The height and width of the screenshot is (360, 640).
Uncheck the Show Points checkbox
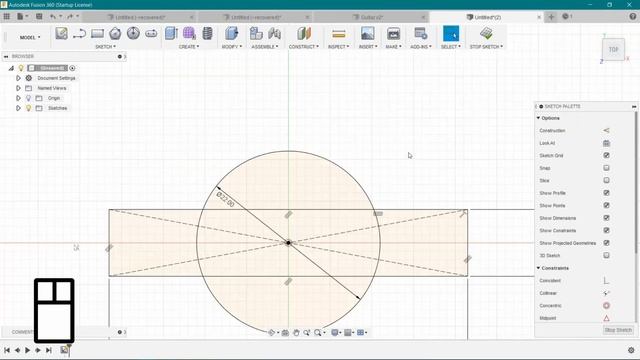(x=606, y=205)
